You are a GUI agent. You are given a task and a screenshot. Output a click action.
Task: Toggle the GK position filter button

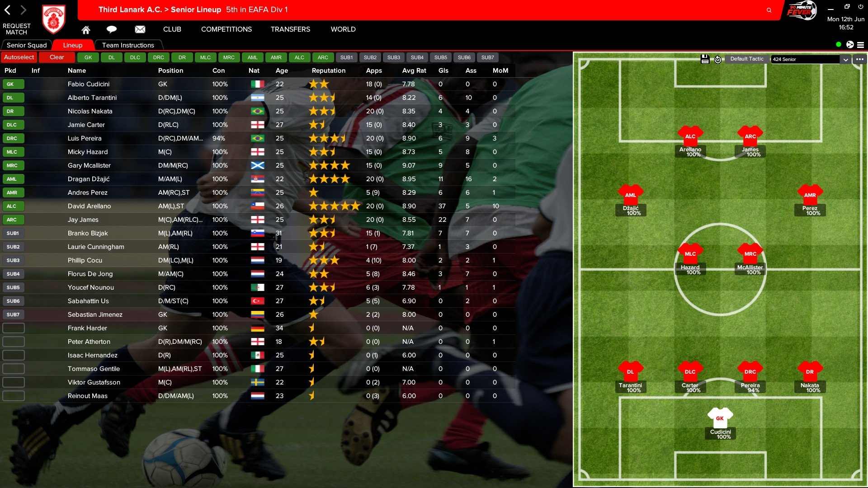(88, 57)
